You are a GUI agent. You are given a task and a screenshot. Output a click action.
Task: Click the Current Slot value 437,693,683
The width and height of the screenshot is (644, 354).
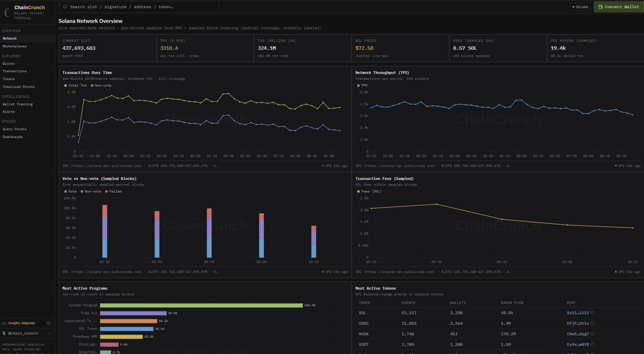79,48
